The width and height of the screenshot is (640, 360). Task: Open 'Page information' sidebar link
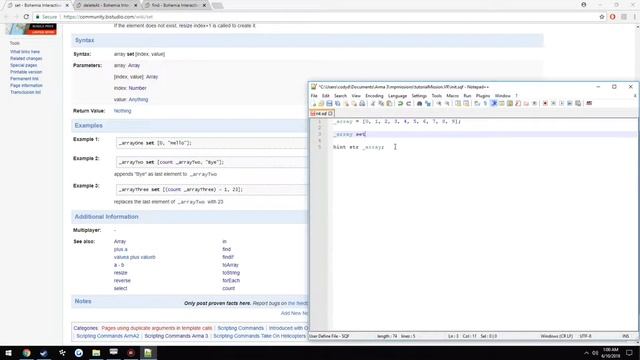[26, 85]
